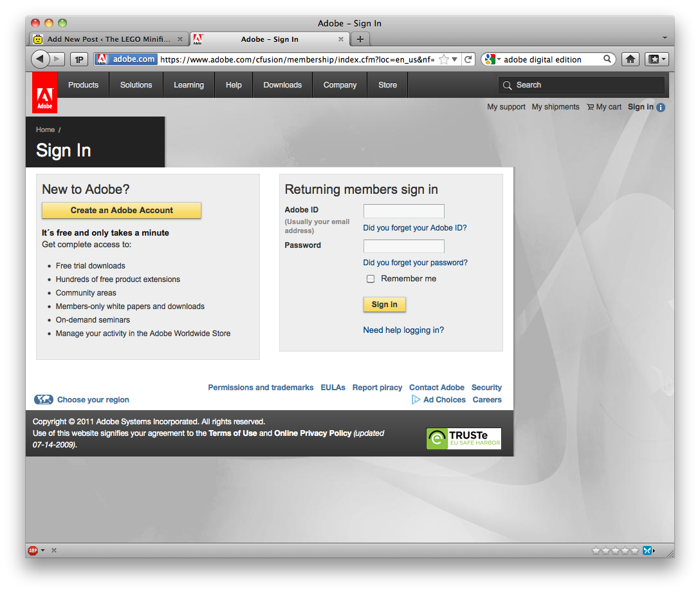This screenshot has width=700, height=593.
Task: Open the My support link
Action: (x=506, y=107)
